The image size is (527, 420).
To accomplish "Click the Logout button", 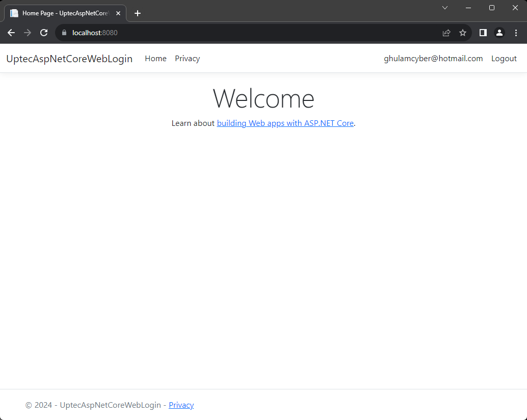I will [x=504, y=59].
